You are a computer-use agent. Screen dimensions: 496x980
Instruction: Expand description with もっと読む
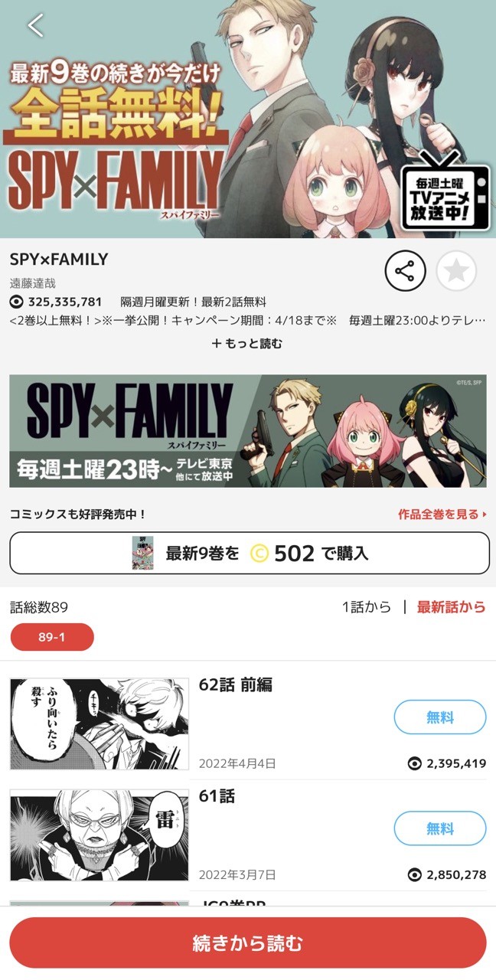pos(247,344)
